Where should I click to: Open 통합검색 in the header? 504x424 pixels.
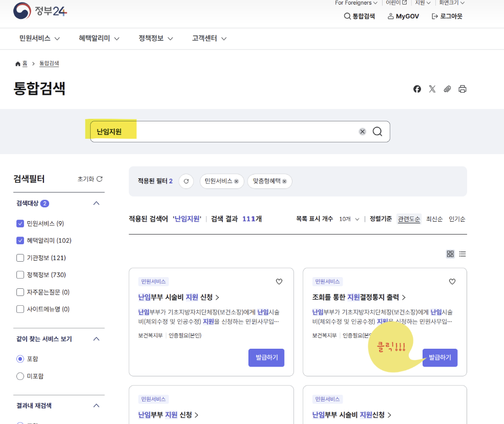click(360, 16)
